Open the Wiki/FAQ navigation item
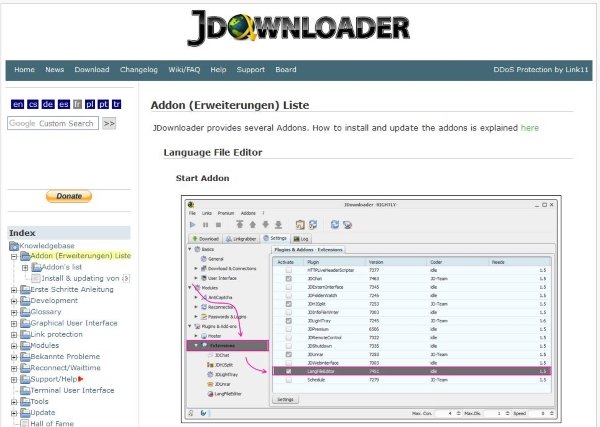 184,70
